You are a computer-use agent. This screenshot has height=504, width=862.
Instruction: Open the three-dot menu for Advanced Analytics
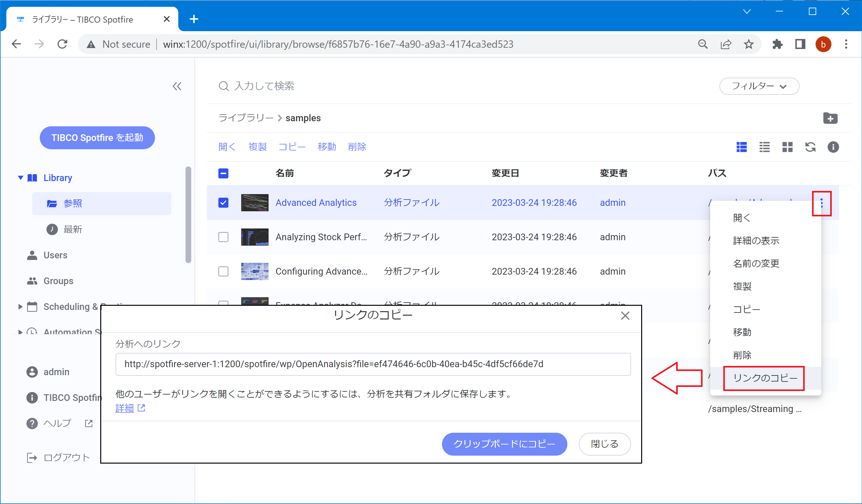coord(822,203)
